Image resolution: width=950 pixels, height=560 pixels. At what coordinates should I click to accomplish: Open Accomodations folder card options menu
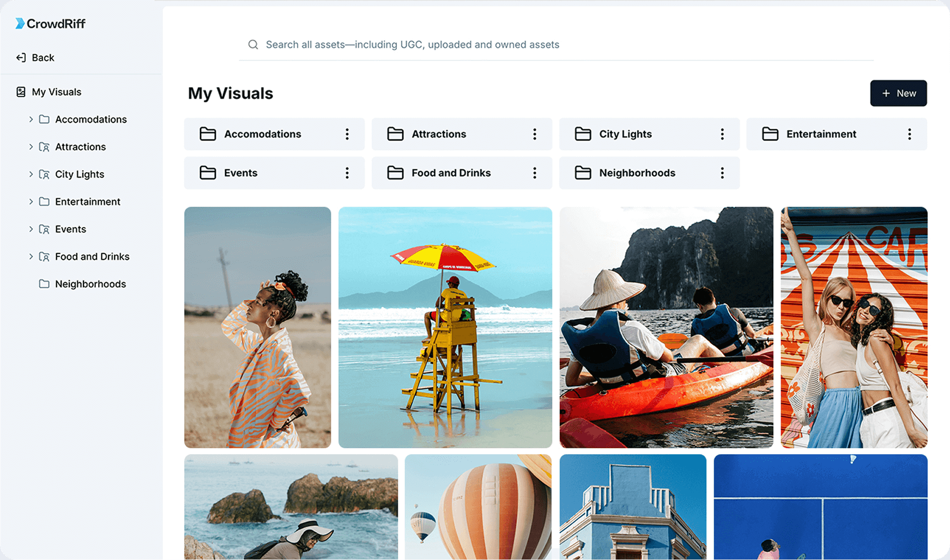347,134
